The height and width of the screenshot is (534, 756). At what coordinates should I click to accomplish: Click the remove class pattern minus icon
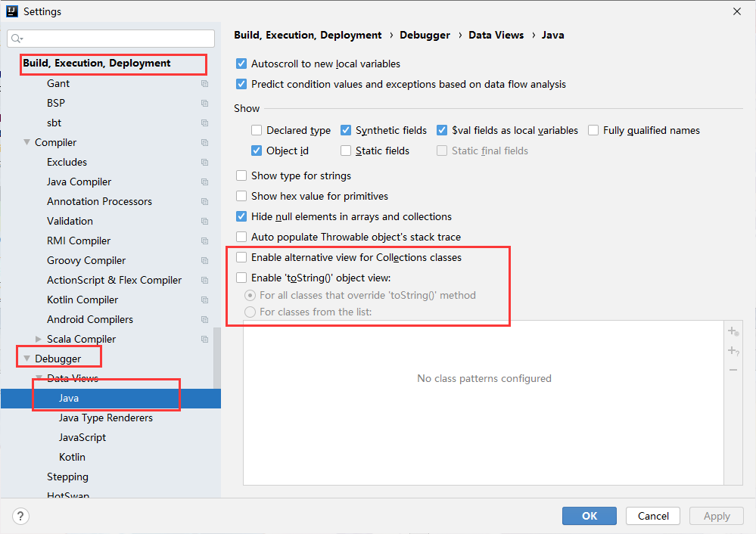(x=733, y=370)
